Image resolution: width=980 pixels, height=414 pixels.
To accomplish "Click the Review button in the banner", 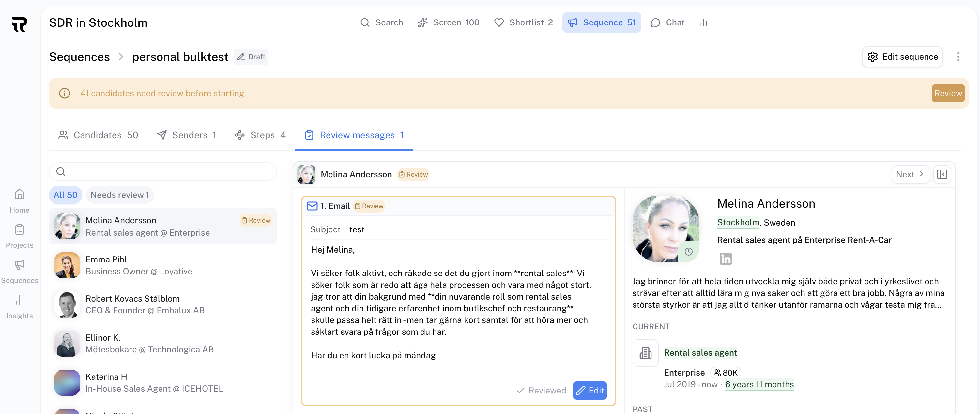I will coord(948,94).
